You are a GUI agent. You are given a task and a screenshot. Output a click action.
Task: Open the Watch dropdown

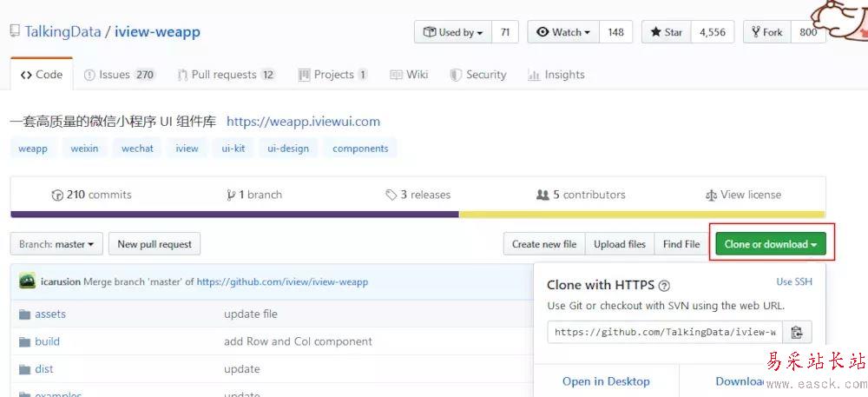click(563, 32)
